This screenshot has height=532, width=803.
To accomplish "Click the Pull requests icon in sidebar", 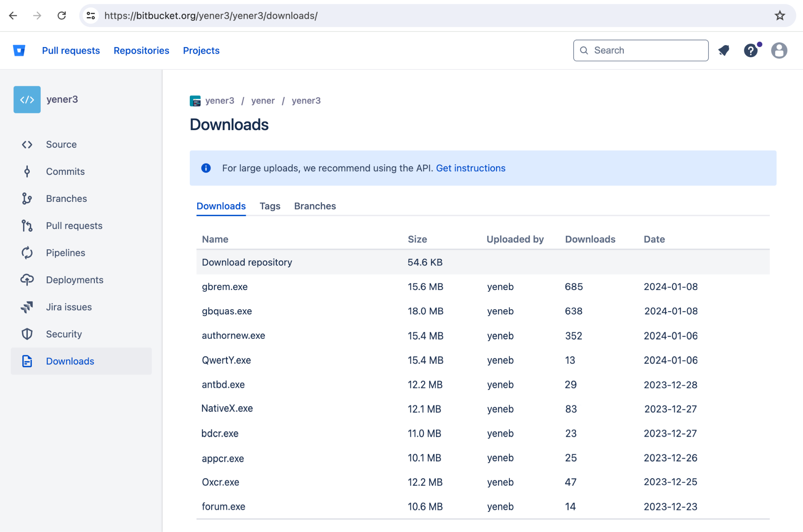I will 27,226.
